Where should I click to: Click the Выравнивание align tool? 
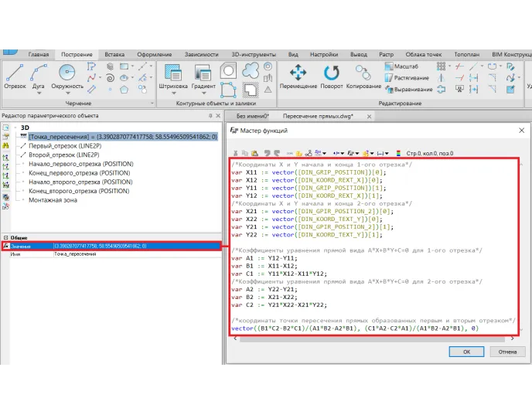(408, 89)
